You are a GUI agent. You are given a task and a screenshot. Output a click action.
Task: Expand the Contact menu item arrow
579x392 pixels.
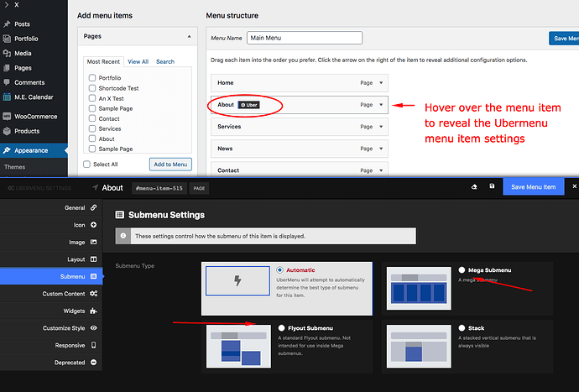click(381, 170)
